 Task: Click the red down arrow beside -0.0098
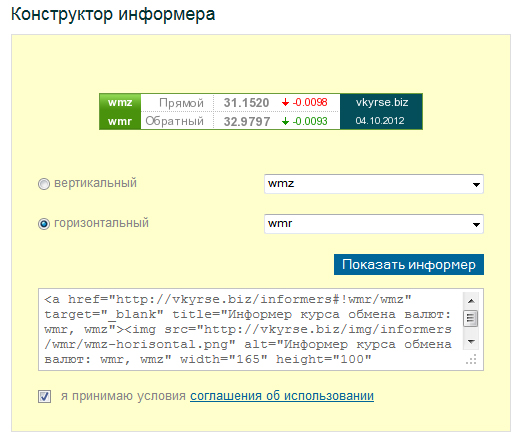285,102
